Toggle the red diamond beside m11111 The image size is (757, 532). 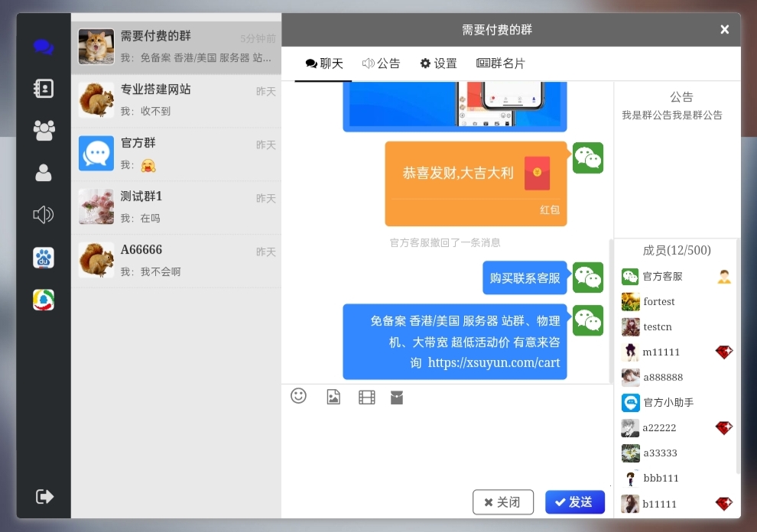tap(723, 352)
